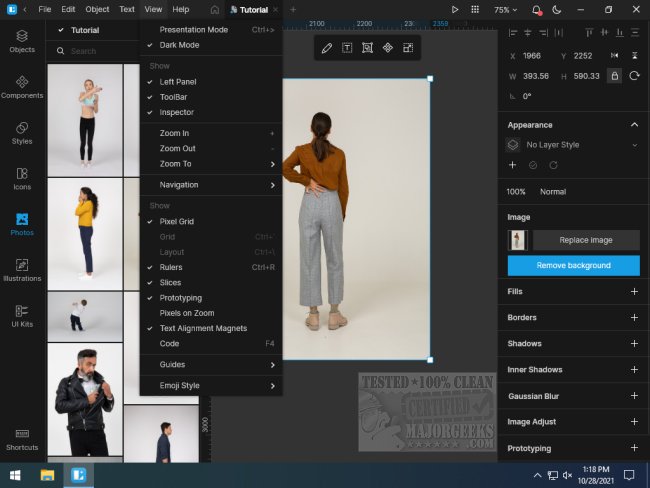Select Presentation Mode from View menu
This screenshot has width=650, height=488.
tap(194, 30)
